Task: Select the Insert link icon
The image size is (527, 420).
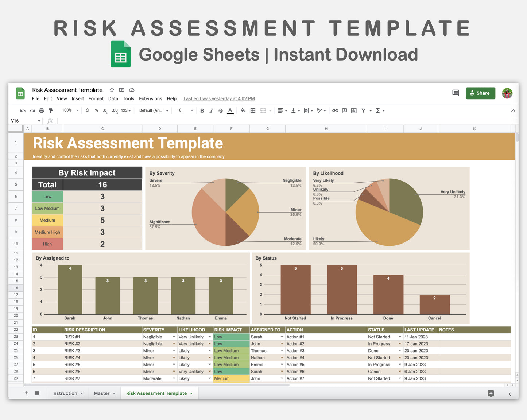Action: pyautogui.click(x=335, y=110)
